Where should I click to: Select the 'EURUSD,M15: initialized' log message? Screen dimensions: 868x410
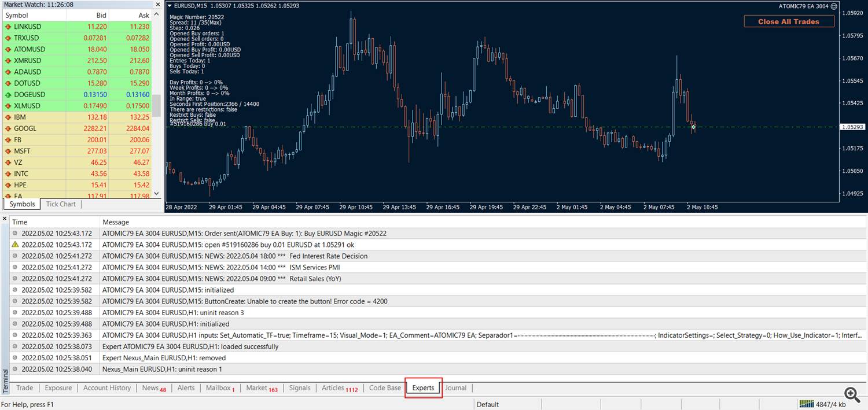(168, 290)
